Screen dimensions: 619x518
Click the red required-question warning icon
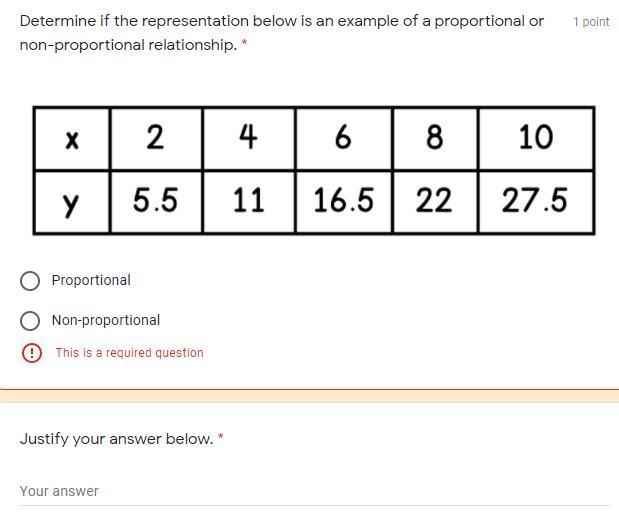click(x=32, y=353)
